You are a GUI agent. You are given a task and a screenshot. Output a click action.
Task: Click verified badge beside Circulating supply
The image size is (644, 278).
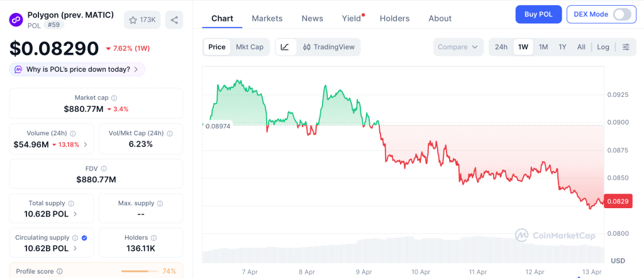[x=84, y=238]
